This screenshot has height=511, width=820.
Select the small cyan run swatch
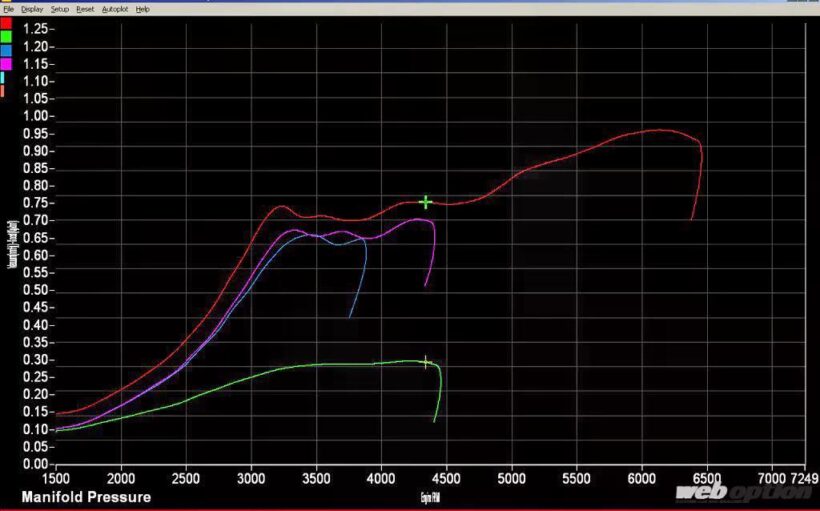pos(3,77)
